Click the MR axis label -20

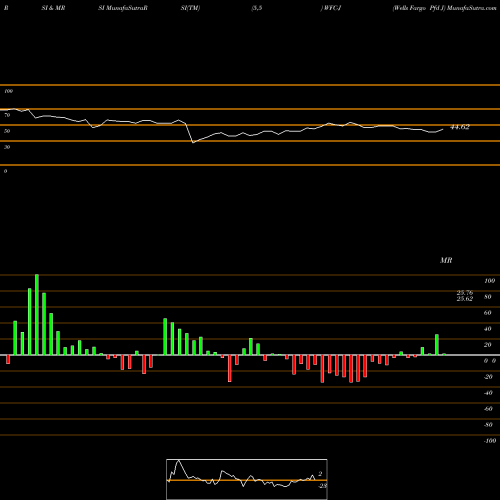point(488,377)
